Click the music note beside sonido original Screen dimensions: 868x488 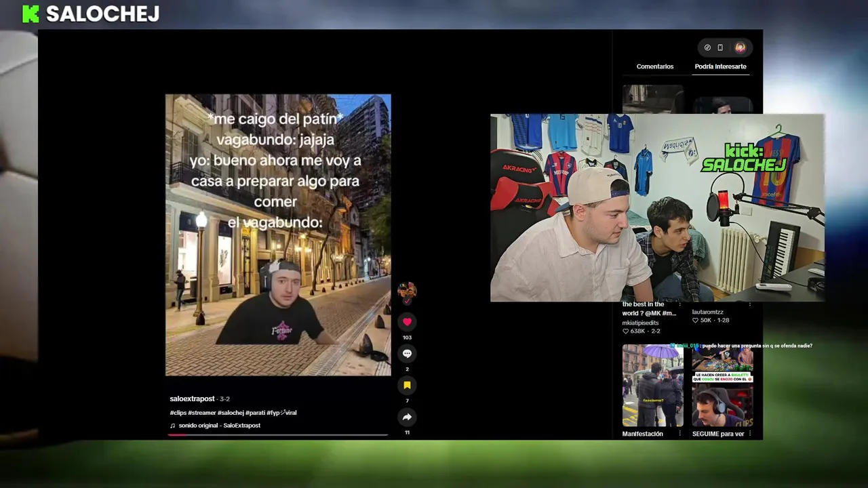172,426
